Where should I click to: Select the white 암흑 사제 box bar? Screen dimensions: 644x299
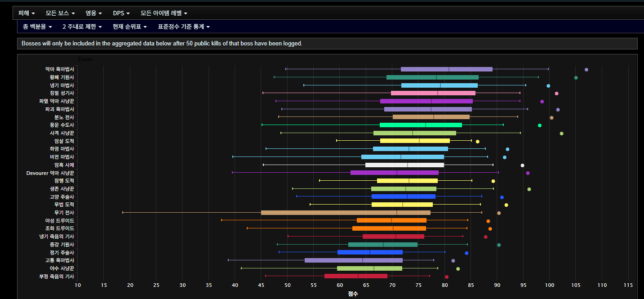[404, 165]
